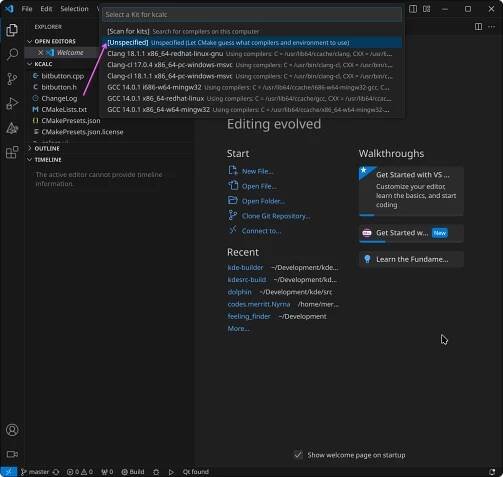Viewport: 503px width, 477px height.
Task: Open errors and warnings count in status bar
Action: [x=80, y=472]
